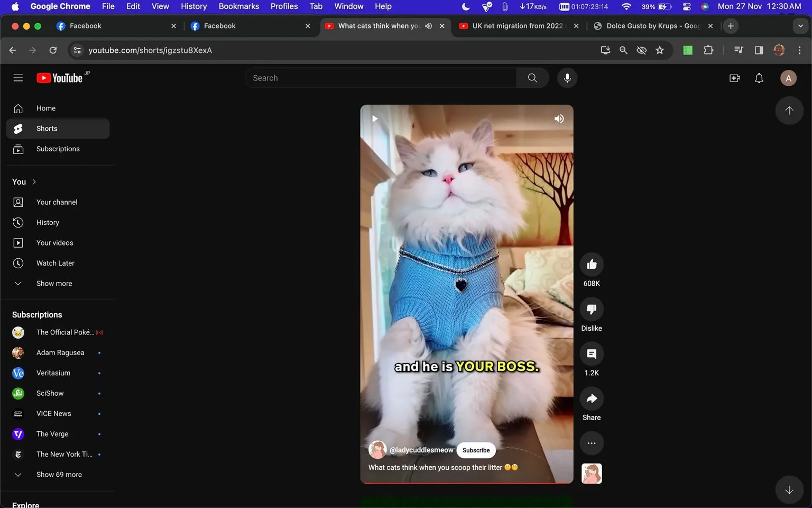Open comments on the Short
Image resolution: width=812 pixels, height=508 pixels.
[x=591, y=353]
